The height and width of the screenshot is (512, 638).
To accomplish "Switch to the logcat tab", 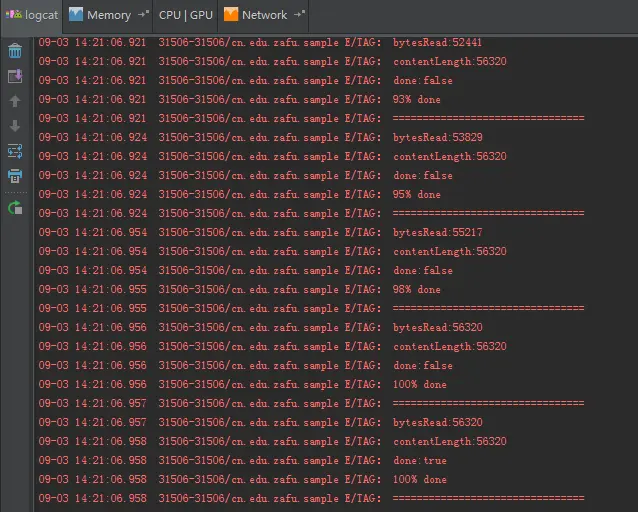I will click(32, 15).
